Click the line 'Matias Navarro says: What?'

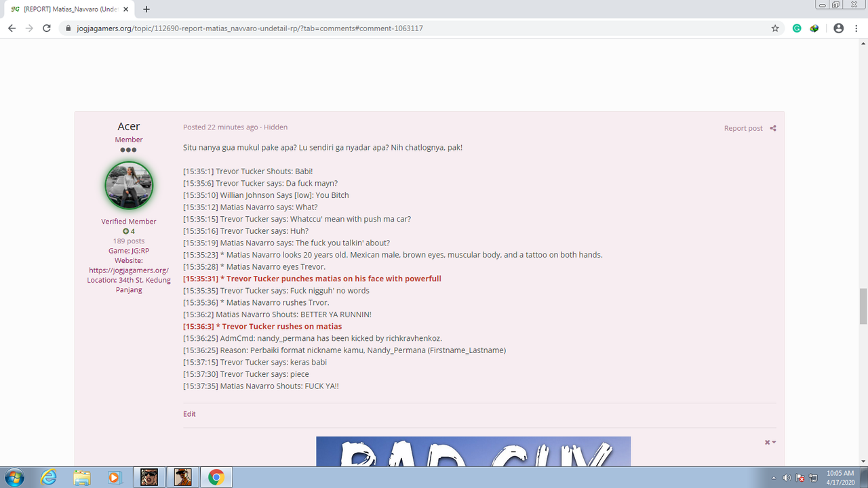pyautogui.click(x=250, y=207)
